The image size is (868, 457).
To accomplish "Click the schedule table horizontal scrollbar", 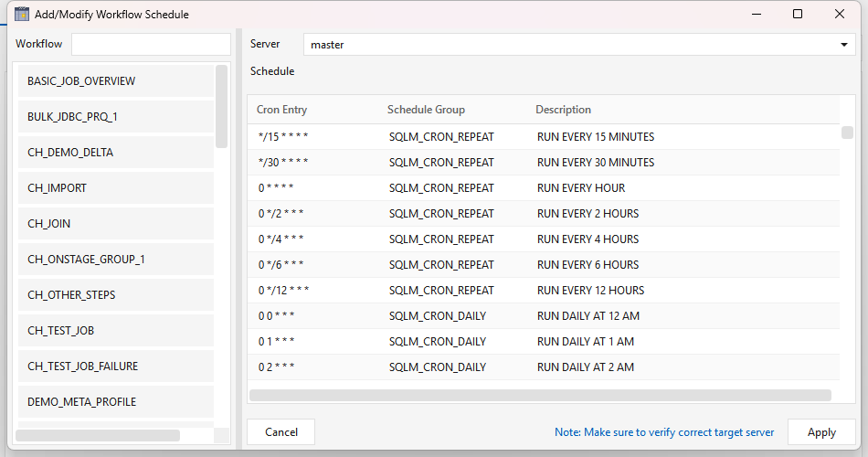I will 540,395.
